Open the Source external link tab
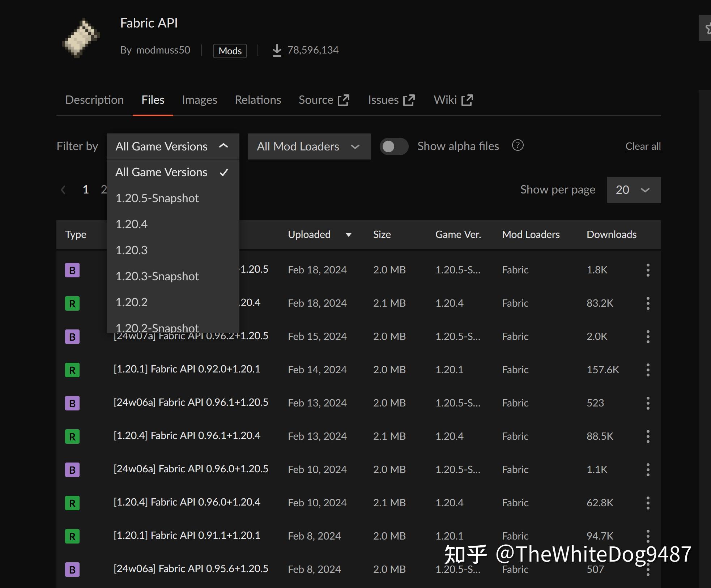Image resolution: width=711 pixels, height=588 pixels. point(324,100)
